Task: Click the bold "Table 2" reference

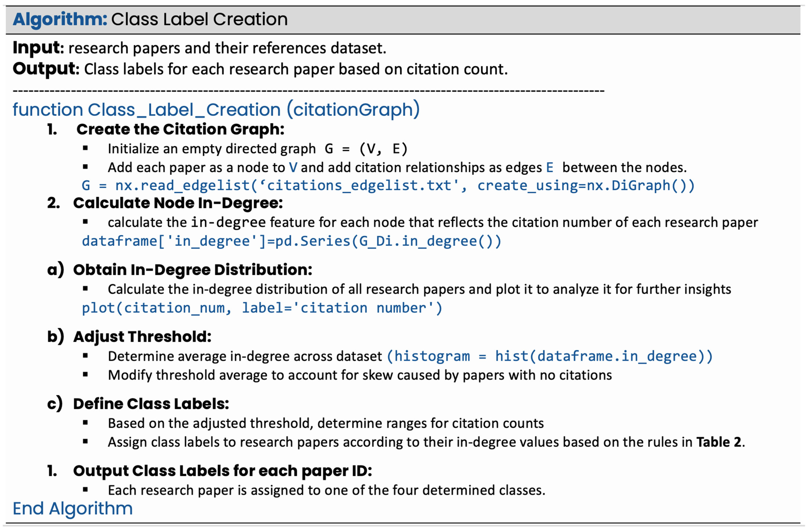Action: pyautogui.click(x=719, y=442)
